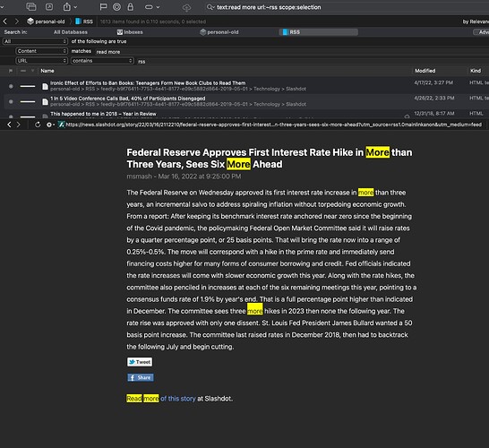Open the Content criterion popup
Screen dimensions: 489x448
point(41,51)
